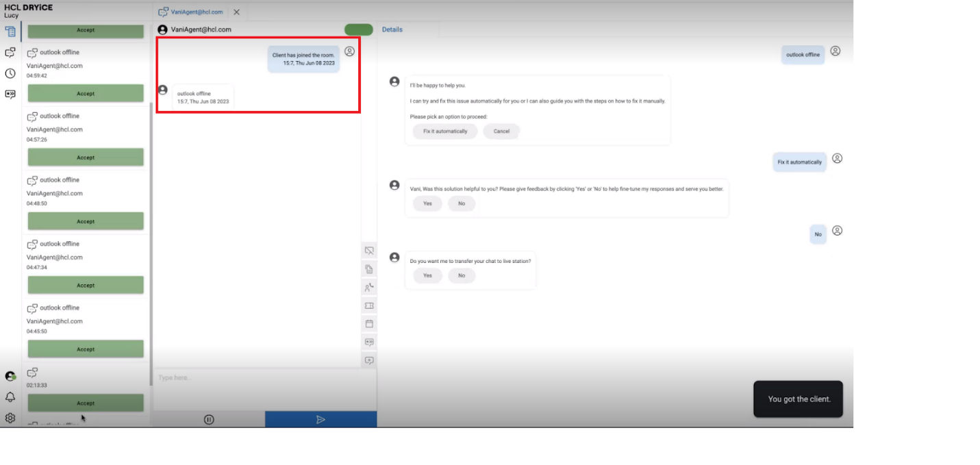Viewport: 980px width, 465px height.
Task: Click the client avatar beside 'Client has joined the room'
Action: coord(349,51)
